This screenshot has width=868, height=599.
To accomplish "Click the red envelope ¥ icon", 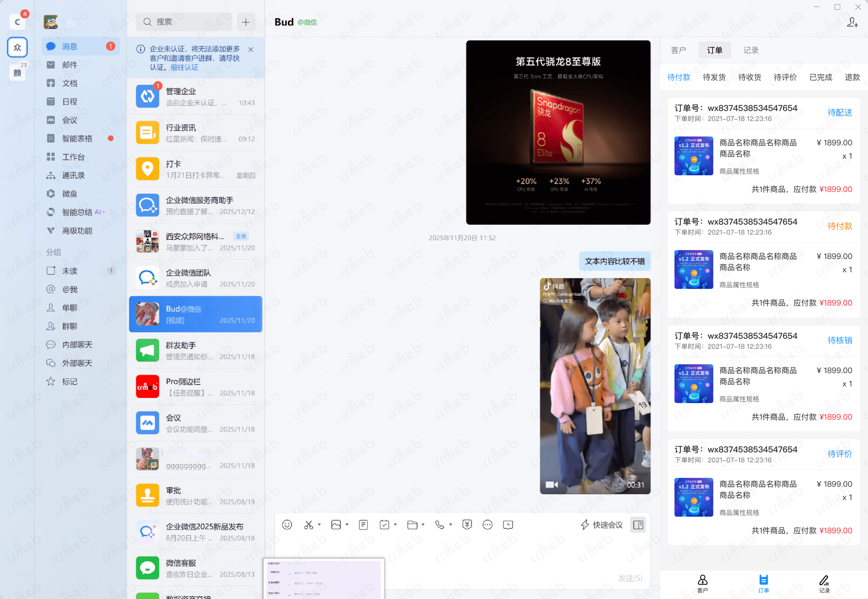I will point(467,525).
